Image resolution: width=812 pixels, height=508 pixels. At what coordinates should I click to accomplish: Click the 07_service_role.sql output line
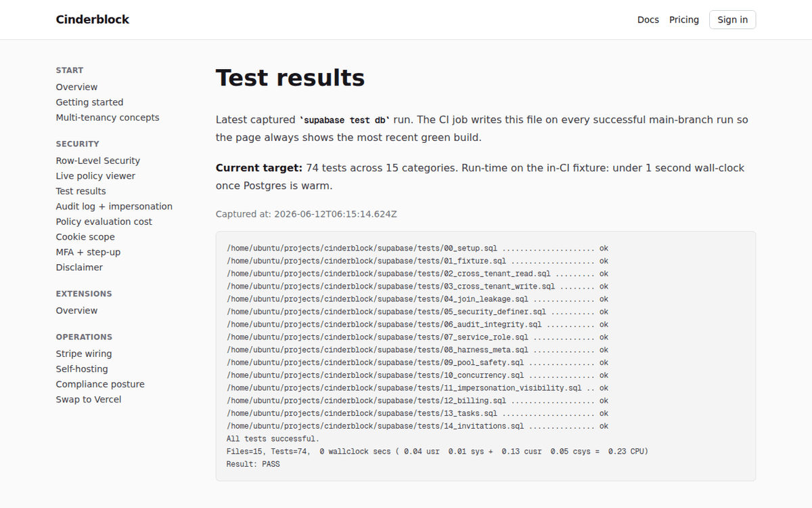[418, 337]
